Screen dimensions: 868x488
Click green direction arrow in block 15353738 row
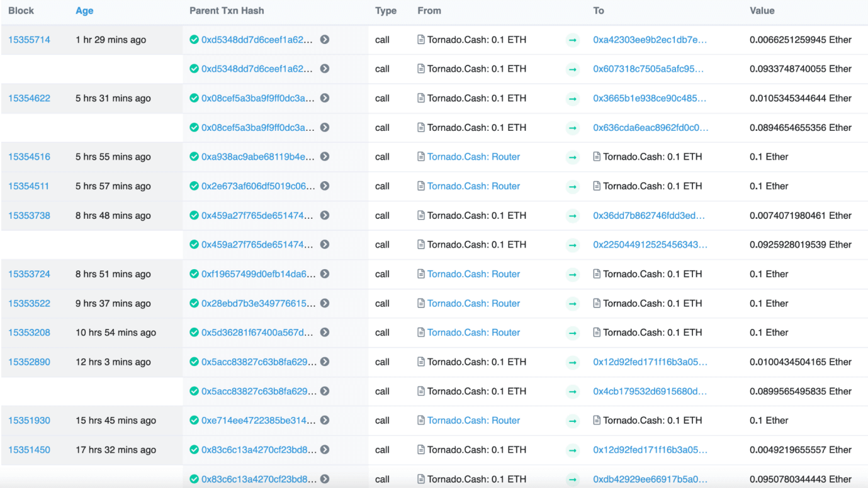(573, 216)
